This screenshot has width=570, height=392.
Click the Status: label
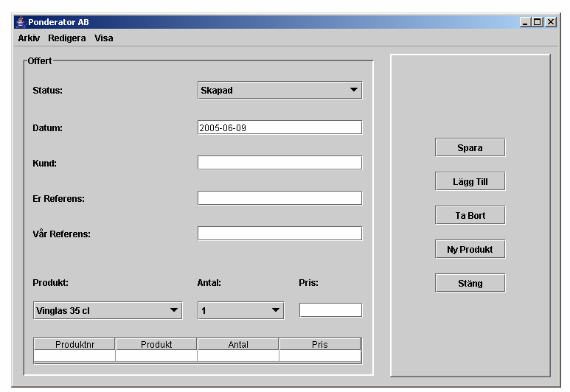tap(48, 91)
